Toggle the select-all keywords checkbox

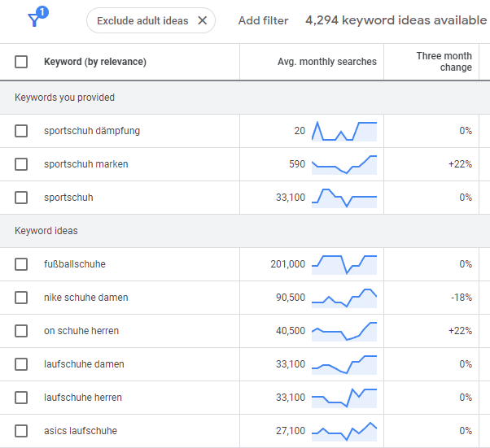21,62
